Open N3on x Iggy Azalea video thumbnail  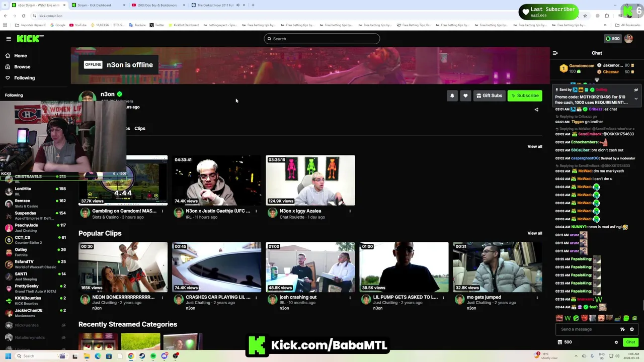point(310,180)
